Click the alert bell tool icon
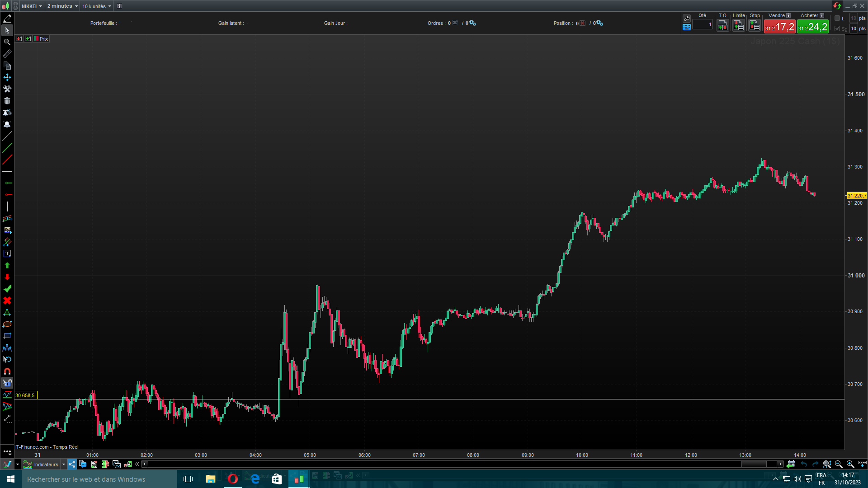The width and height of the screenshot is (868, 488). (x=7, y=124)
